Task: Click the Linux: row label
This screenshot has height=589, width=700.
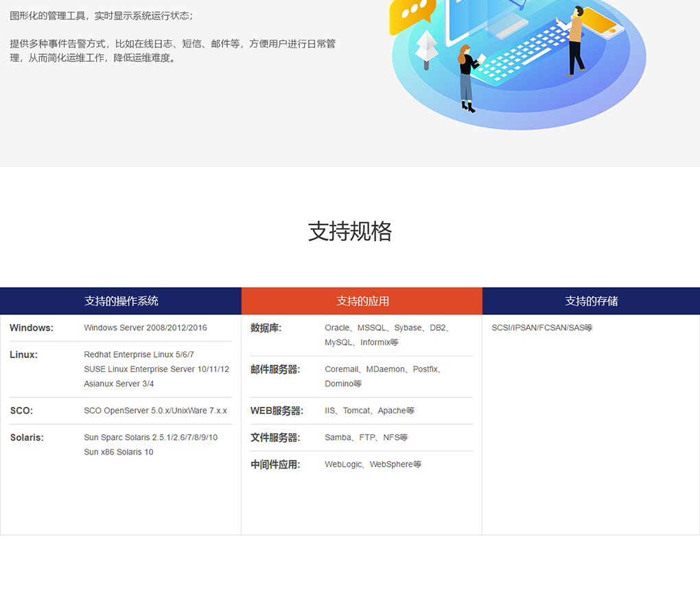Action: 23,354
